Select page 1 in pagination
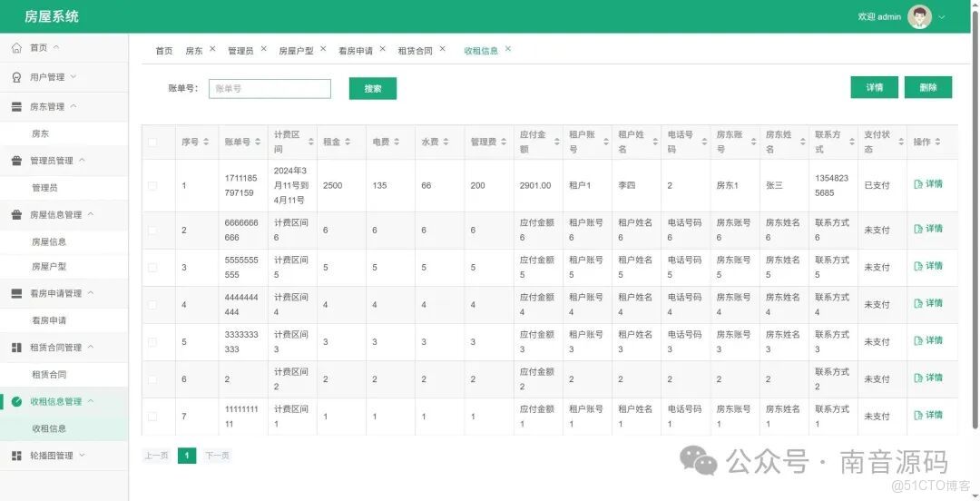Screen dimensions: 980x501 pyautogui.click(x=186, y=456)
